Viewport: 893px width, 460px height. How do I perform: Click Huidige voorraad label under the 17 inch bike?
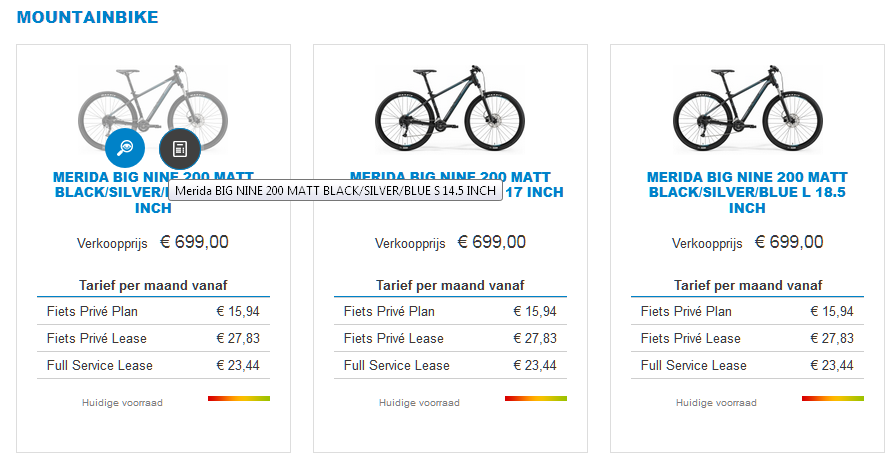point(419,403)
